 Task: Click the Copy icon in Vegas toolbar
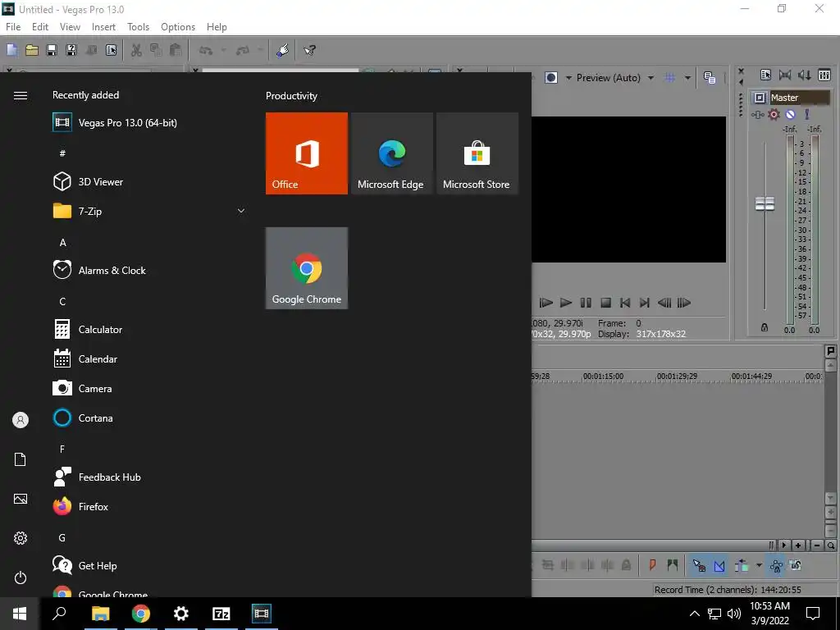(x=156, y=50)
